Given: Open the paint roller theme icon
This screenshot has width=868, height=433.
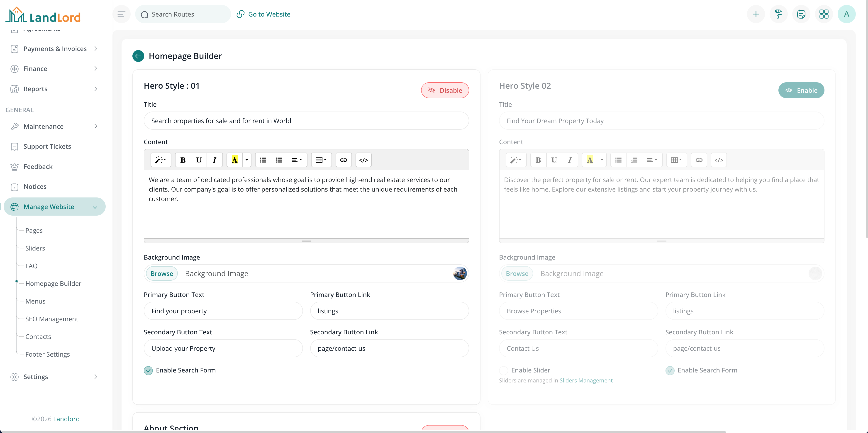Looking at the screenshot, I should [x=778, y=14].
